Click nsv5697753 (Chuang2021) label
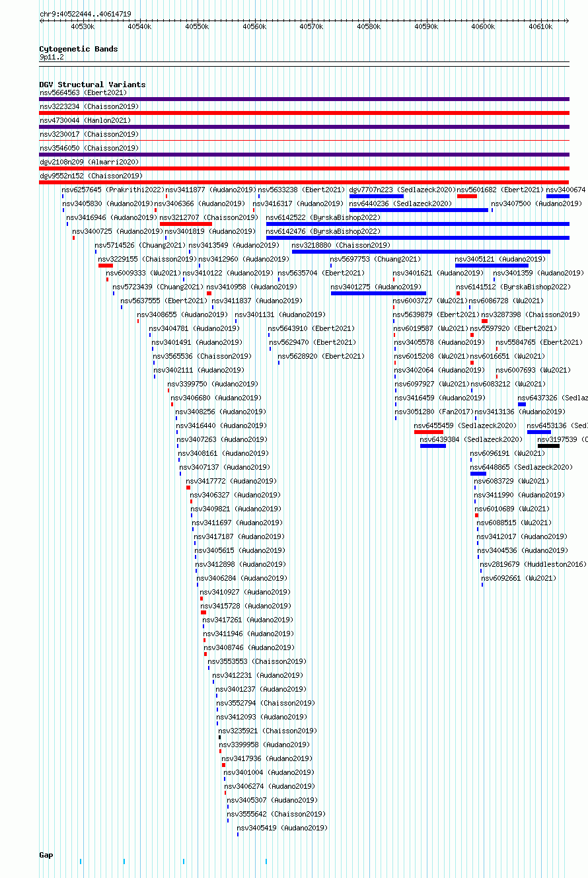 [375, 260]
